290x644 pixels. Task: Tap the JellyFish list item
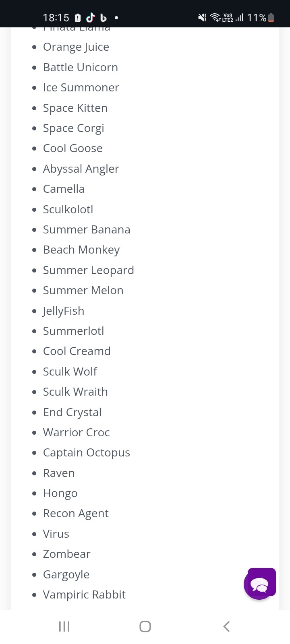click(x=64, y=311)
